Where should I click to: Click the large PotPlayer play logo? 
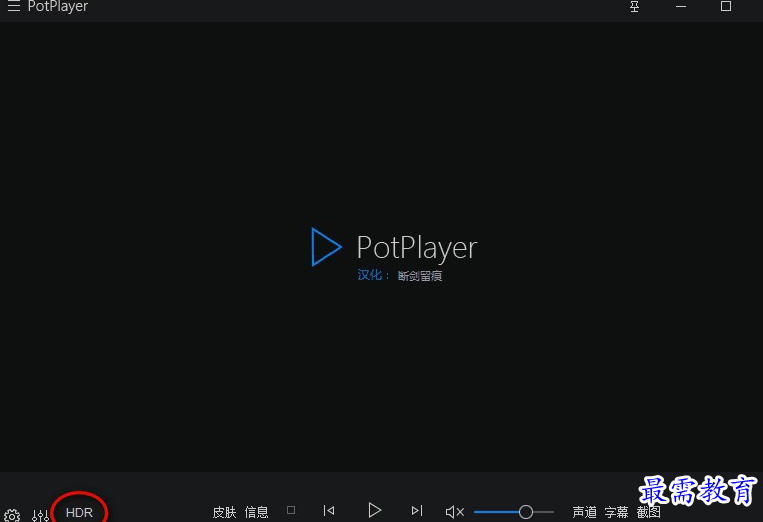pos(326,247)
